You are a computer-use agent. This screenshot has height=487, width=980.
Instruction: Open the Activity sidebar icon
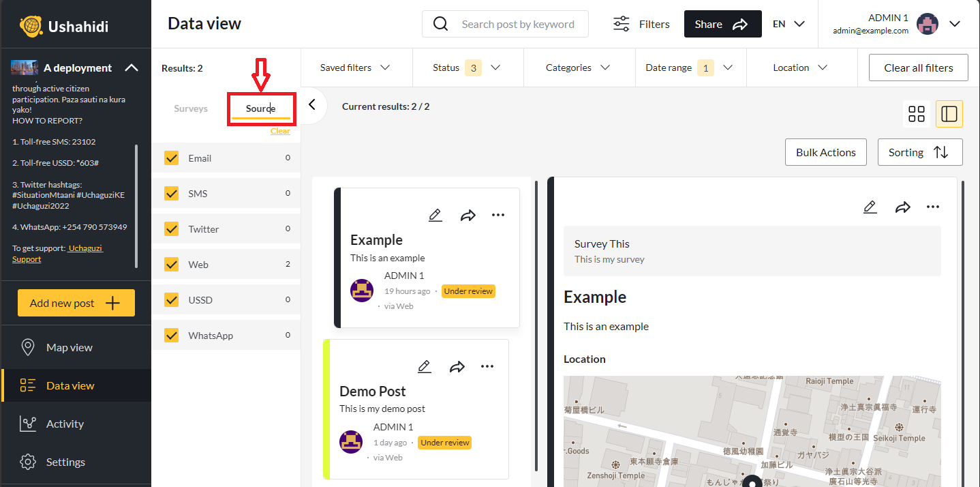tap(28, 424)
